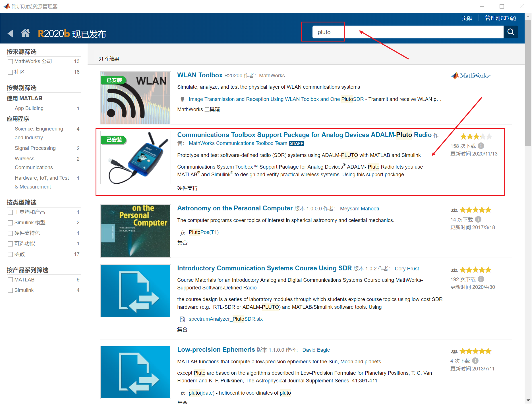Screen dimensions: 532x404
Task: Tick the MathWorks 公司 source filter
Action: 10,62
